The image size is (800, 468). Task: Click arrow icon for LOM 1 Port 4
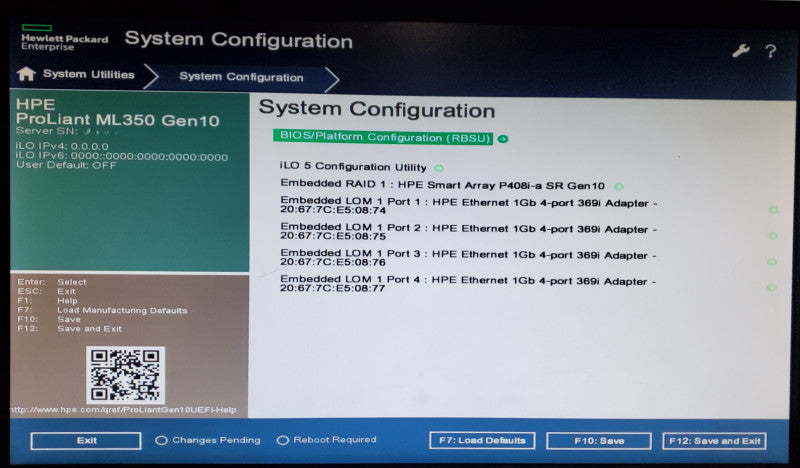tap(771, 288)
